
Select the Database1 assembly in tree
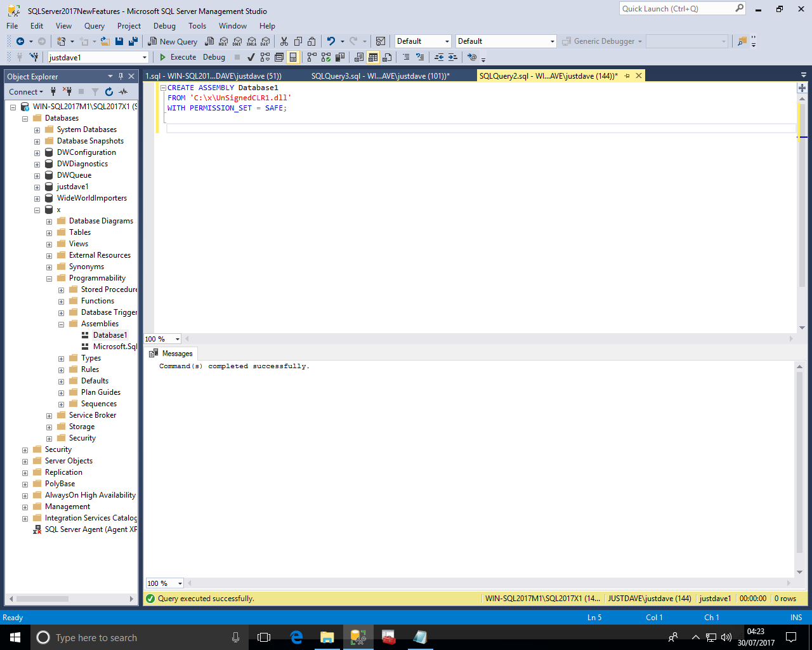pyautogui.click(x=110, y=335)
